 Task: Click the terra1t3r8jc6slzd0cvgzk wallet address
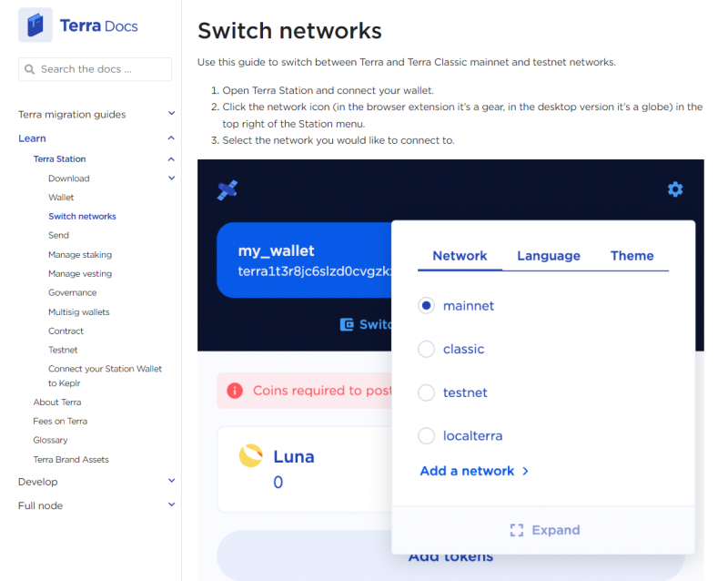point(315,271)
